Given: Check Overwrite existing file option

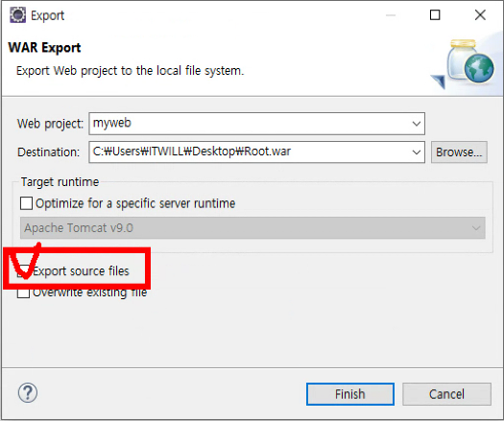Looking at the screenshot, I should [x=23, y=292].
